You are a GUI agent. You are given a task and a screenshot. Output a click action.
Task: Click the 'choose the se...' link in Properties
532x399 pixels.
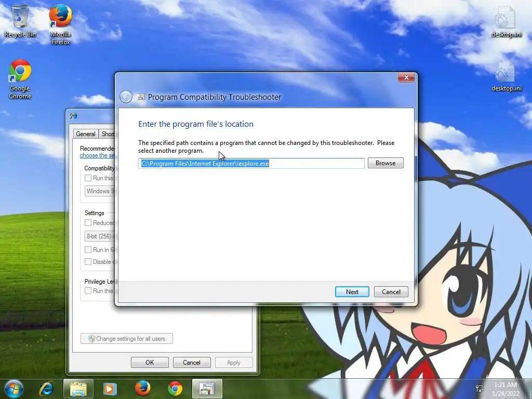coord(97,155)
